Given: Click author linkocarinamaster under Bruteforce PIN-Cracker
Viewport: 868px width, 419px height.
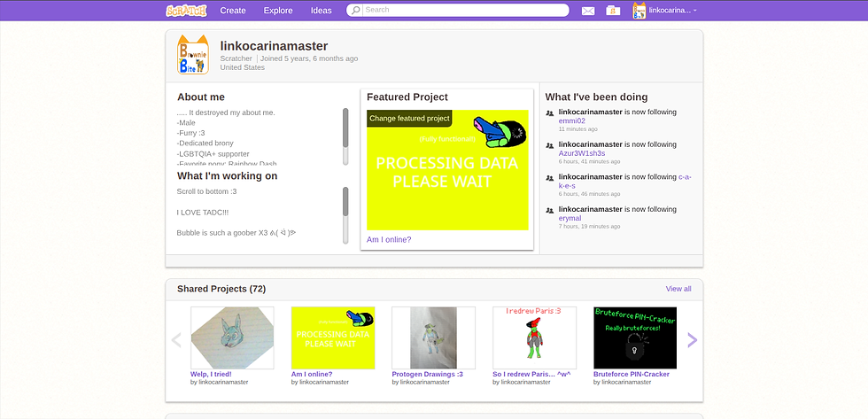Looking at the screenshot, I should (627, 382).
